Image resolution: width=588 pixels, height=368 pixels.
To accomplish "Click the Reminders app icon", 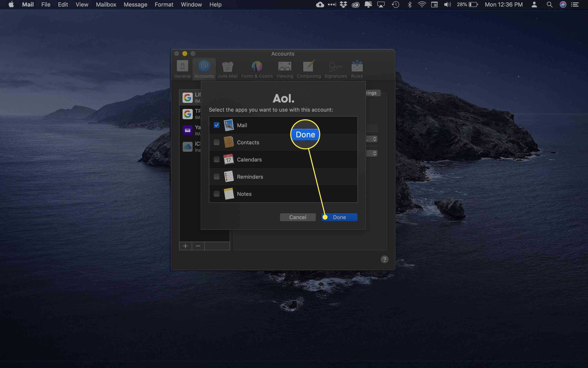I will click(229, 176).
